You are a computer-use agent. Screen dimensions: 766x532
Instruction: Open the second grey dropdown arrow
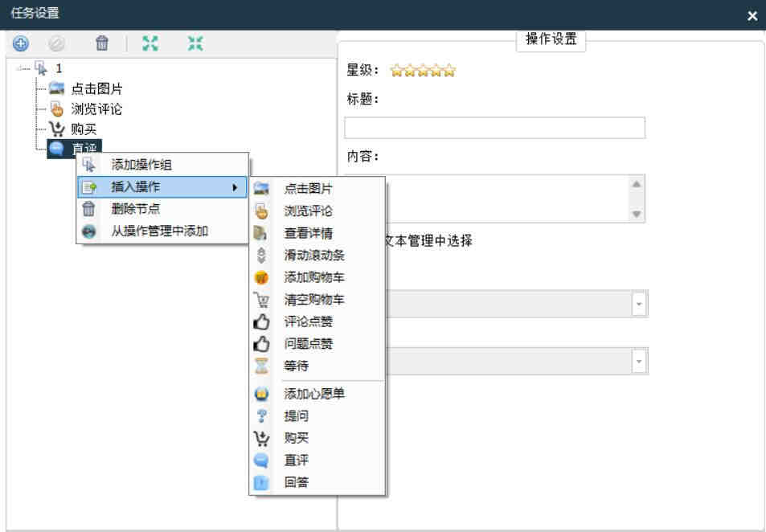tap(639, 362)
